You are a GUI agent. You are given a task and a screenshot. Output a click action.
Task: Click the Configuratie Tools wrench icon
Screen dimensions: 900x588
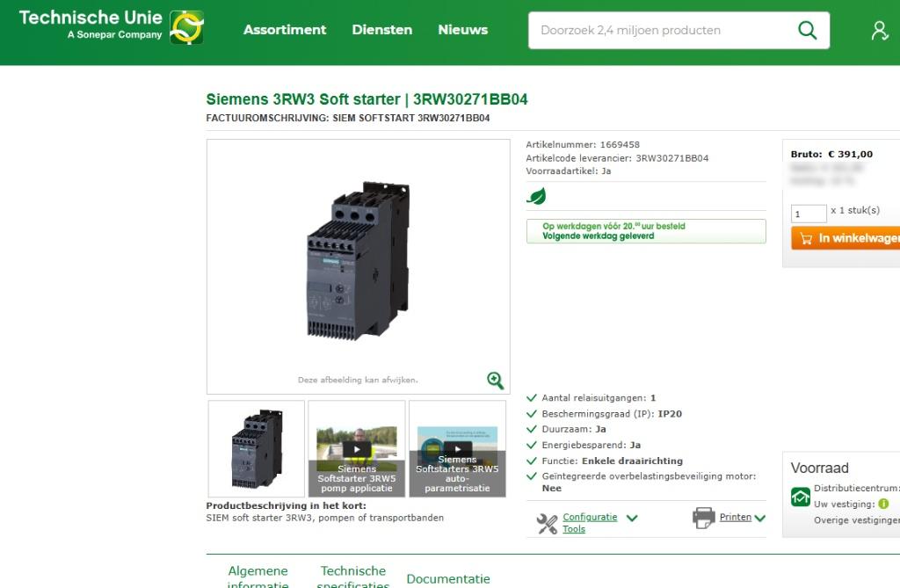[547, 523]
